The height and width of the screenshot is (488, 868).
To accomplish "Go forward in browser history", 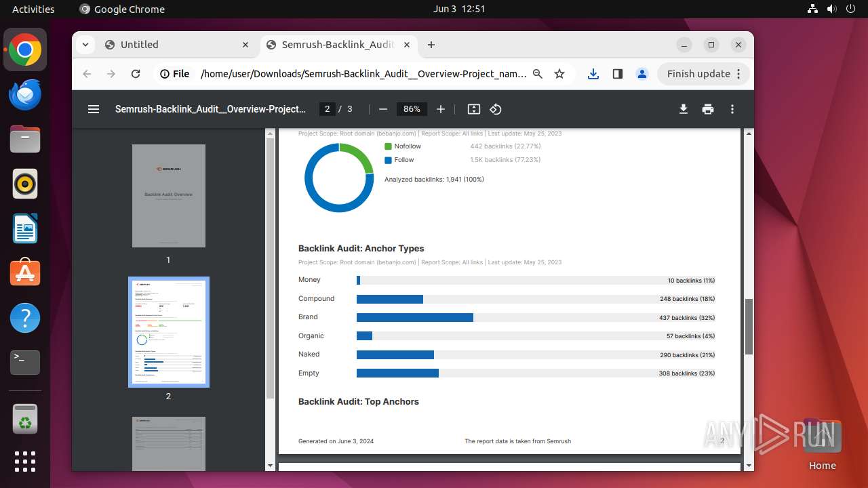I will coord(111,74).
